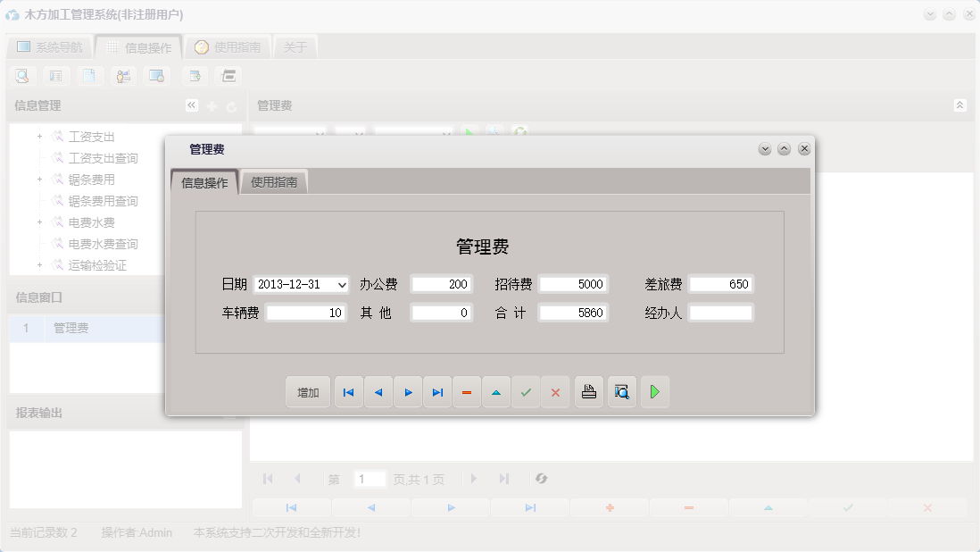The height and width of the screenshot is (552, 980).
Task: Click the green run arrow in the dialog
Action: [655, 391]
